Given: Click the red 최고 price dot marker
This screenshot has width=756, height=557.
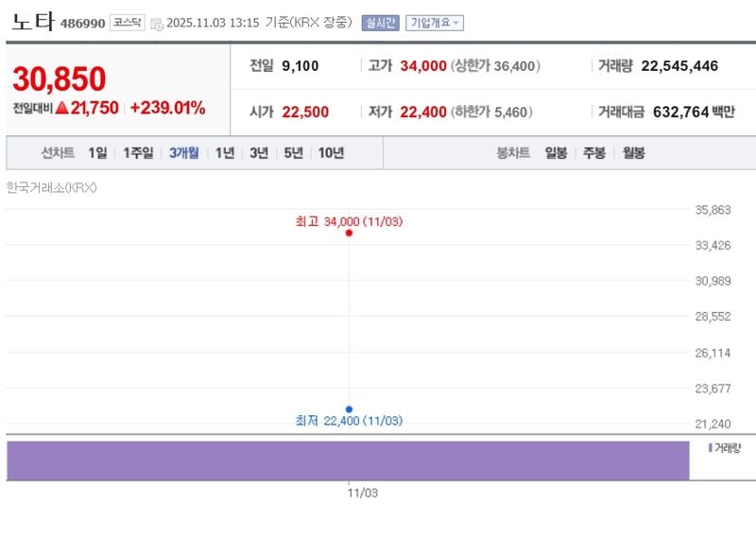Looking at the screenshot, I should (x=350, y=233).
